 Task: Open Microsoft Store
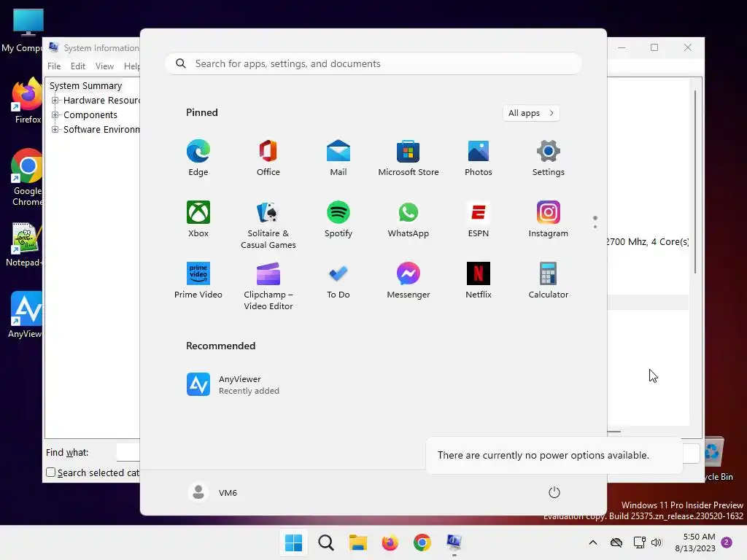pyautogui.click(x=409, y=158)
